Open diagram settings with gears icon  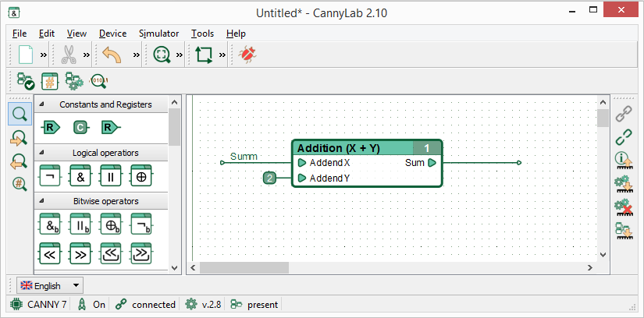74,81
